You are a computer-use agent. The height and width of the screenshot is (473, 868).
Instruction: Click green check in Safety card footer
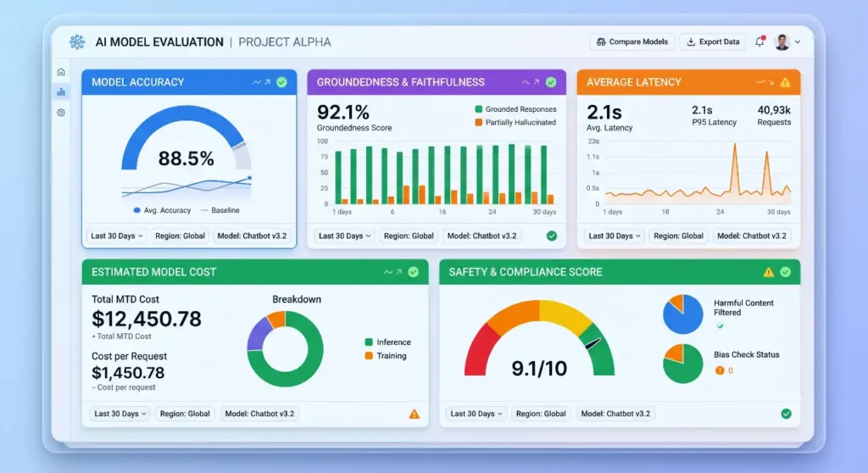[x=786, y=414]
